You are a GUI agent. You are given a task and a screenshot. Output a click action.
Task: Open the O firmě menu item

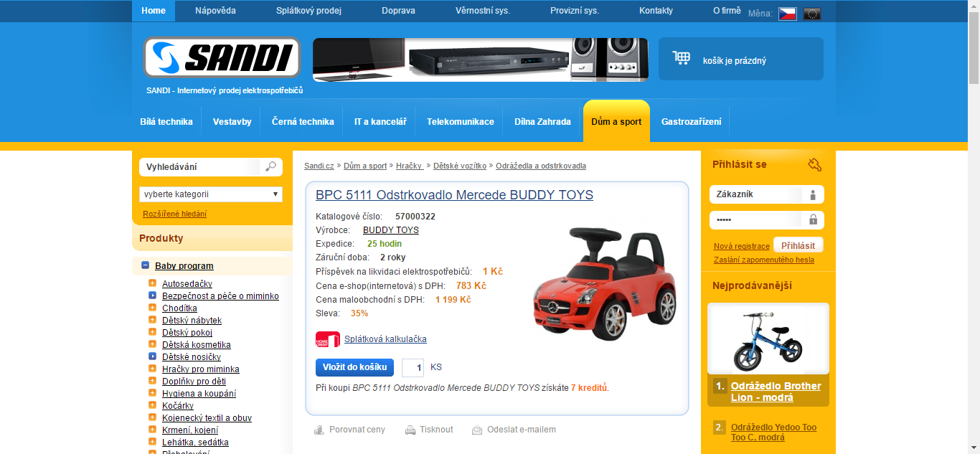(x=727, y=11)
